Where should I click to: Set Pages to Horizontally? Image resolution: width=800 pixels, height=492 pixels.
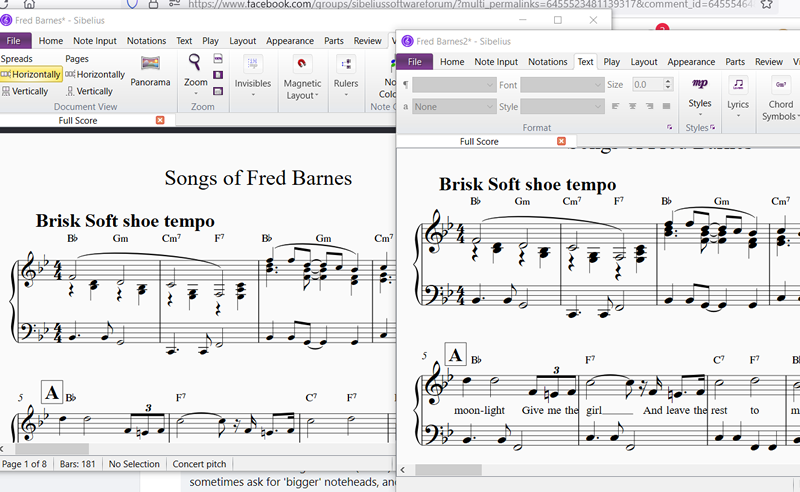click(95, 74)
